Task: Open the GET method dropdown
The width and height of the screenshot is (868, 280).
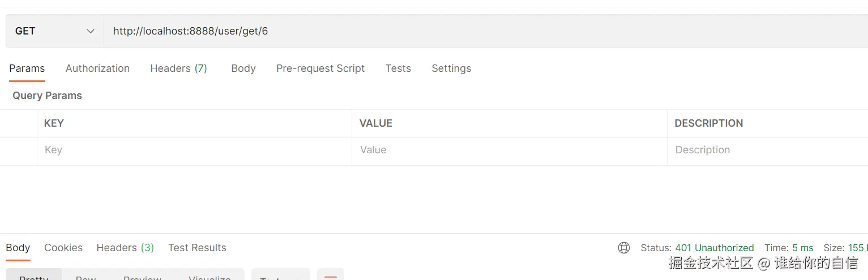Action: 54,31
